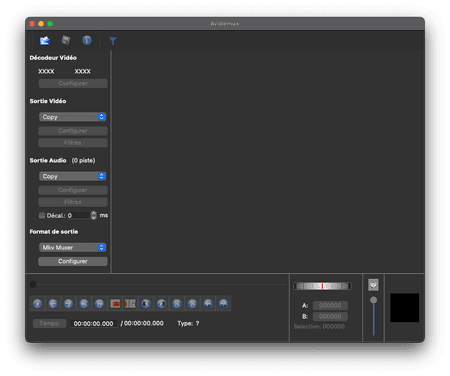Go to the first frame
Viewport: 450px width, 376px height.
(x=177, y=304)
